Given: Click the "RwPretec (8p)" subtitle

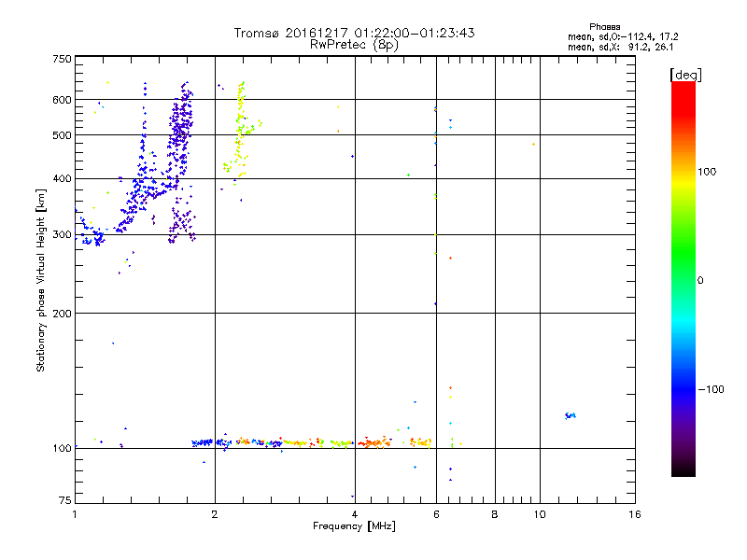Looking at the screenshot, I should (354, 45).
